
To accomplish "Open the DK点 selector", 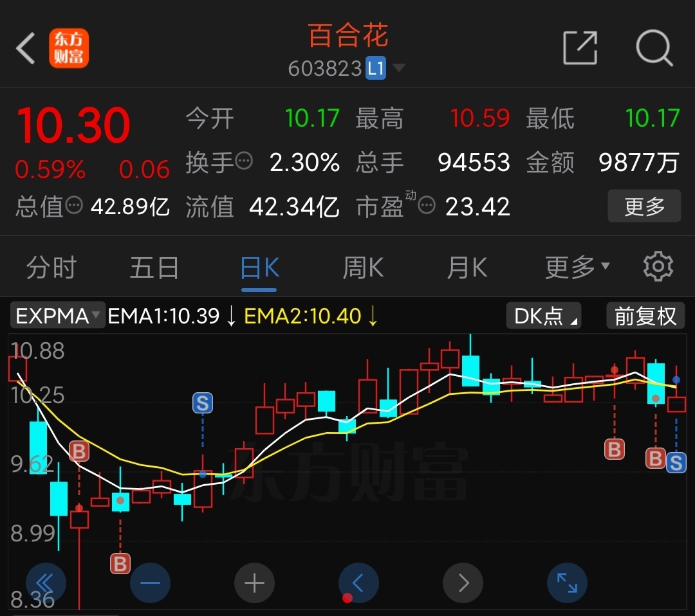I will coord(543,316).
